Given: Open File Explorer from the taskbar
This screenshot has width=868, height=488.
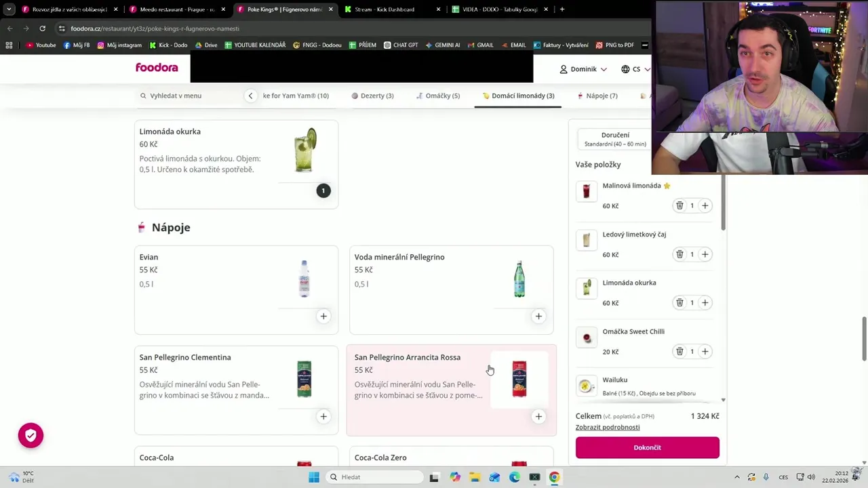Looking at the screenshot, I should click(x=475, y=477).
